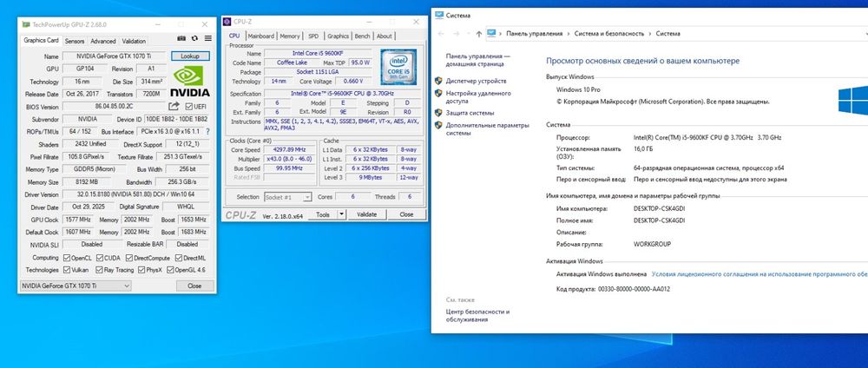
Task: Open the Socket #1 selection dropdown
Action: (288, 197)
